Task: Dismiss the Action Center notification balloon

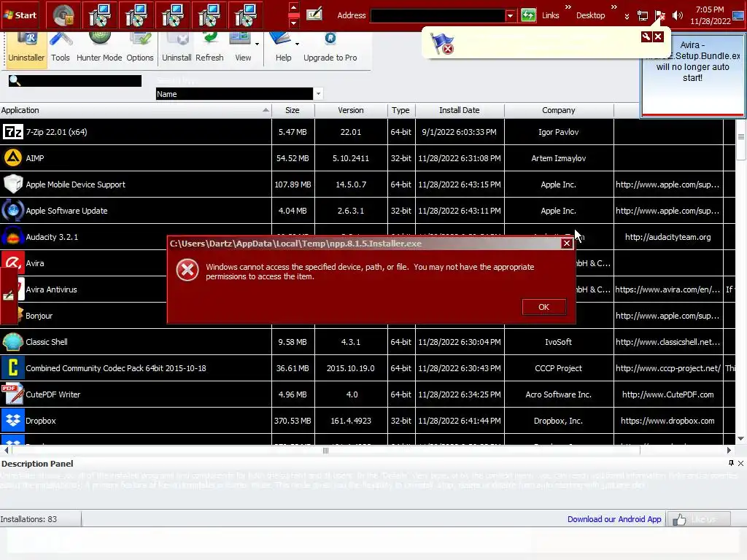Action: pyautogui.click(x=658, y=36)
